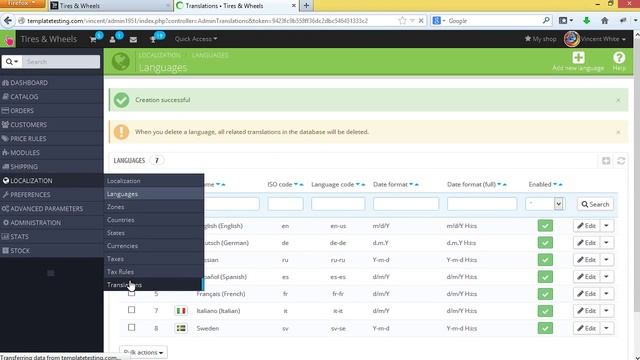Screen dimensions: 640x360
Task: Open a new browser tab
Action: (306, 6)
